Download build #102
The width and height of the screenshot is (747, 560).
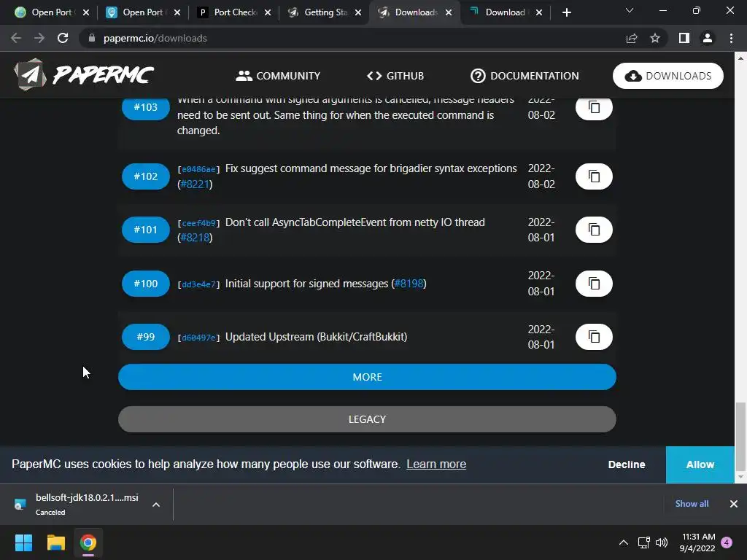click(146, 176)
